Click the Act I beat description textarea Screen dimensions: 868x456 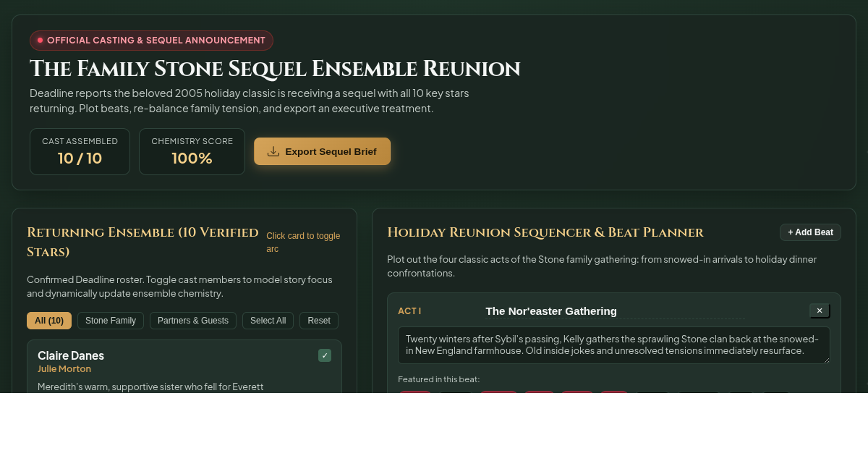tap(614, 345)
